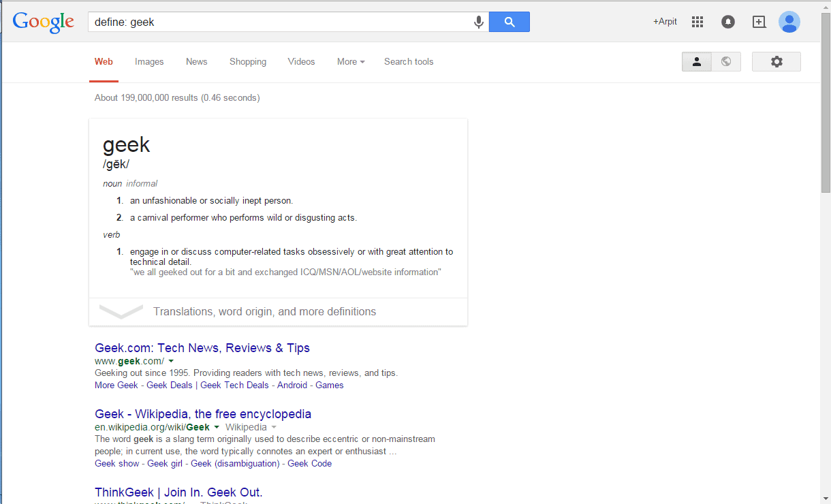Screen dimensions: 831x504
Task: Click inside the search input field
Action: click(x=272, y=21)
